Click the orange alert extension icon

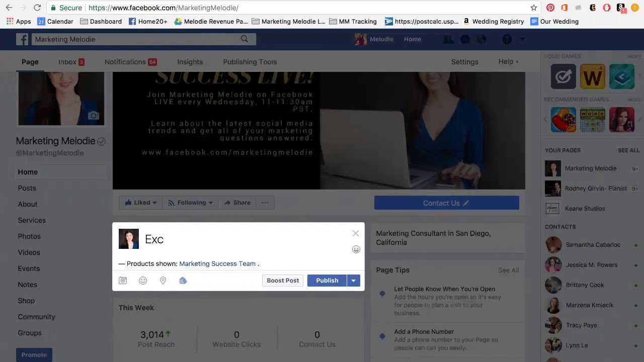point(636,8)
